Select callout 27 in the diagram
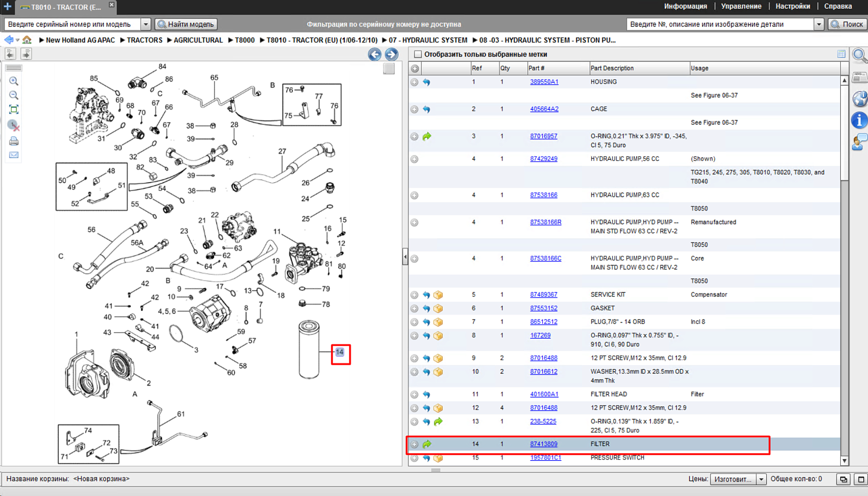This screenshot has height=496, width=868. point(282,152)
